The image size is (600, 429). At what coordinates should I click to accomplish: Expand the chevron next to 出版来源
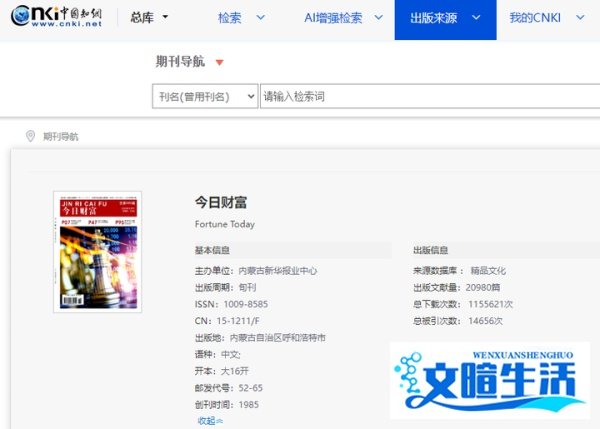pyautogui.click(x=476, y=17)
